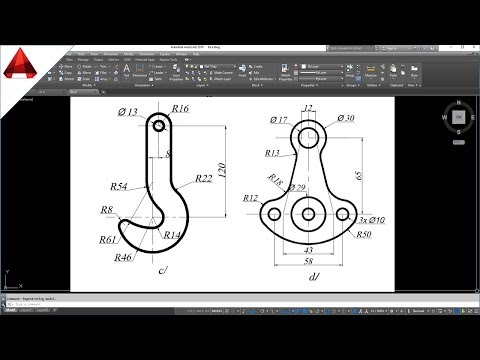Click the new drawing tab plus button
The width and height of the screenshot is (480, 360).
(x=104, y=92)
